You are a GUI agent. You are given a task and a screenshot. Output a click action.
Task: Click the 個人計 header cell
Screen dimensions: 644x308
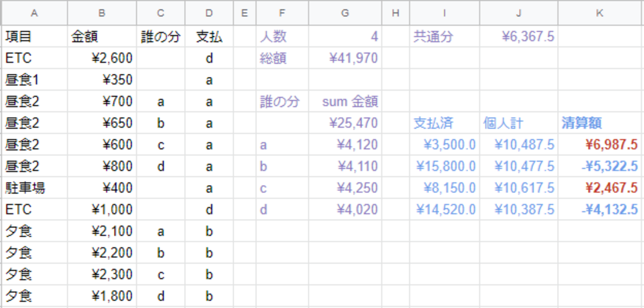coord(519,123)
